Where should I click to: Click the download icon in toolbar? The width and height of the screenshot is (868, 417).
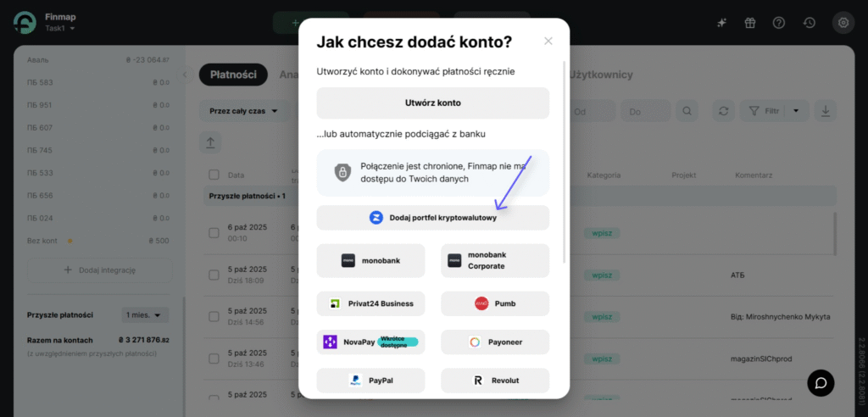[x=826, y=111]
